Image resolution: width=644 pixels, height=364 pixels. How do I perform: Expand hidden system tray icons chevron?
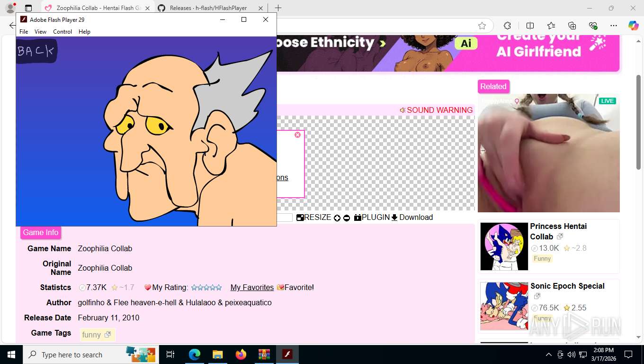click(548, 355)
